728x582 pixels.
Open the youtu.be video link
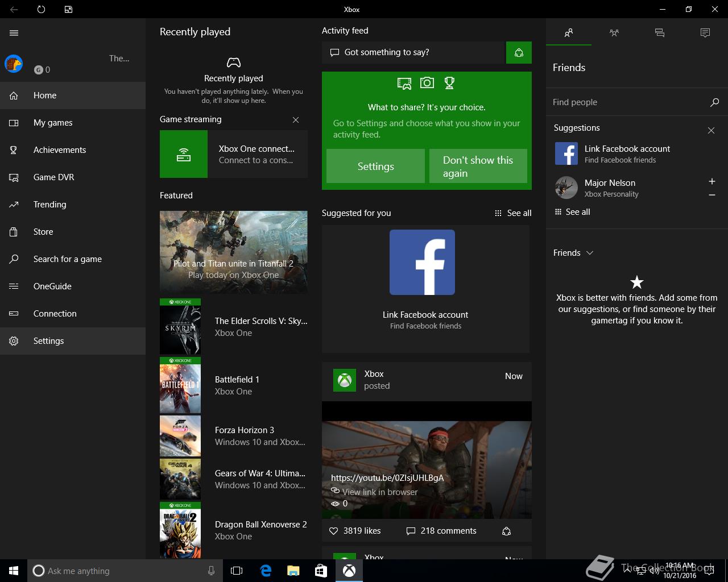point(387,478)
